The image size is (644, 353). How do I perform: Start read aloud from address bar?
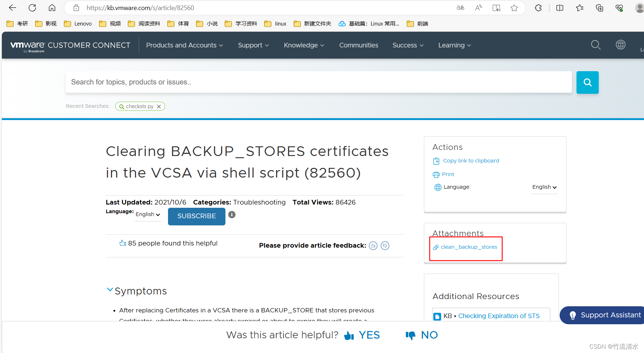pyautogui.click(x=479, y=8)
